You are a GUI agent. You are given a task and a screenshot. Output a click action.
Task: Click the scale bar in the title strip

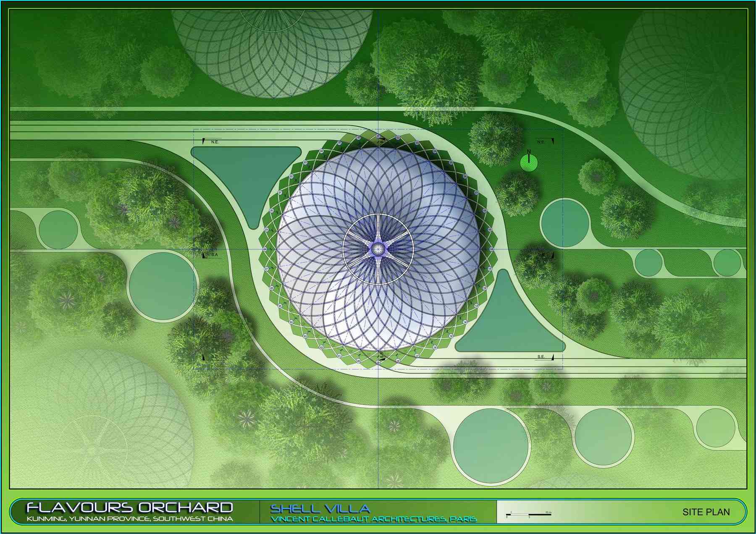[528, 514]
